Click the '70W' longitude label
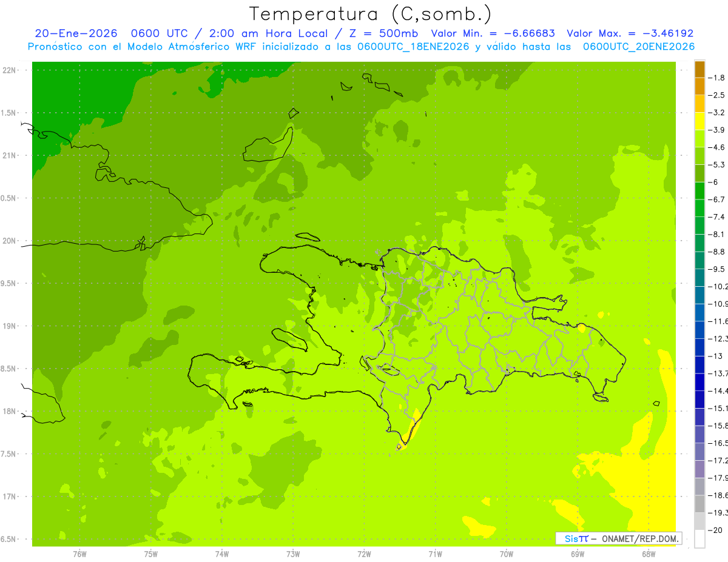728x562 pixels. click(x=507, y=554)
